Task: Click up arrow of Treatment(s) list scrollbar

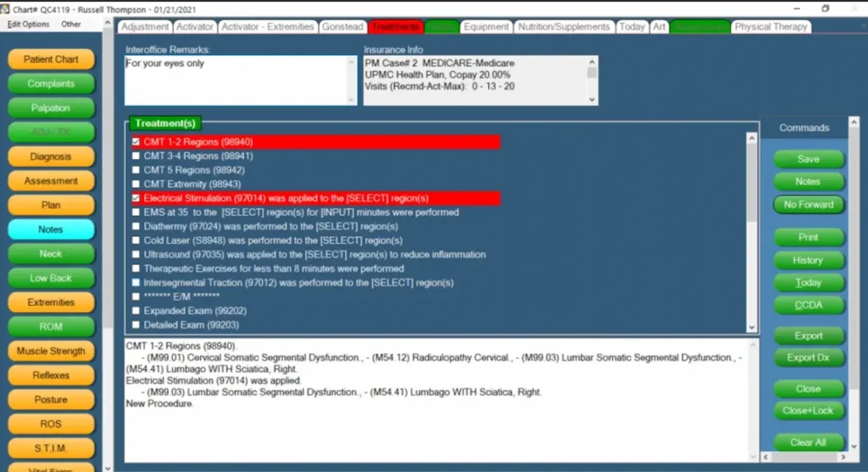Action: (x=751, y=138)
